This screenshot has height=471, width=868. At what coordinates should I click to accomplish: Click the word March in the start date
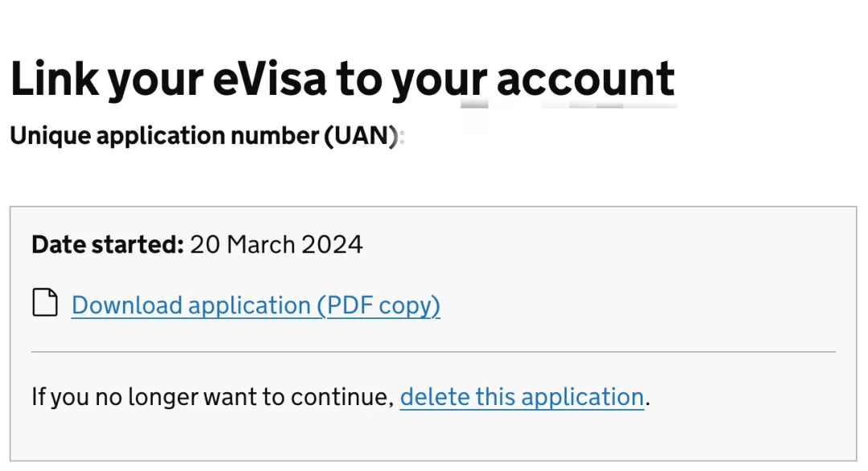click(261, 244)
